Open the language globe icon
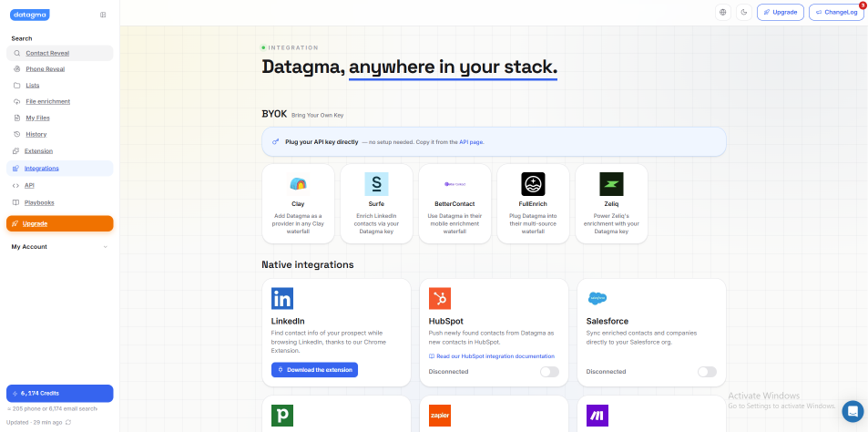 point(723,12)
